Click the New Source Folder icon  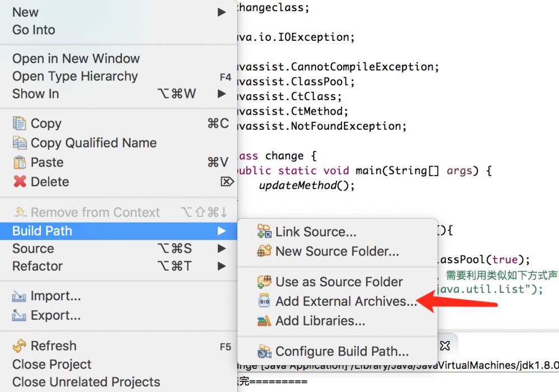[264, 251]
